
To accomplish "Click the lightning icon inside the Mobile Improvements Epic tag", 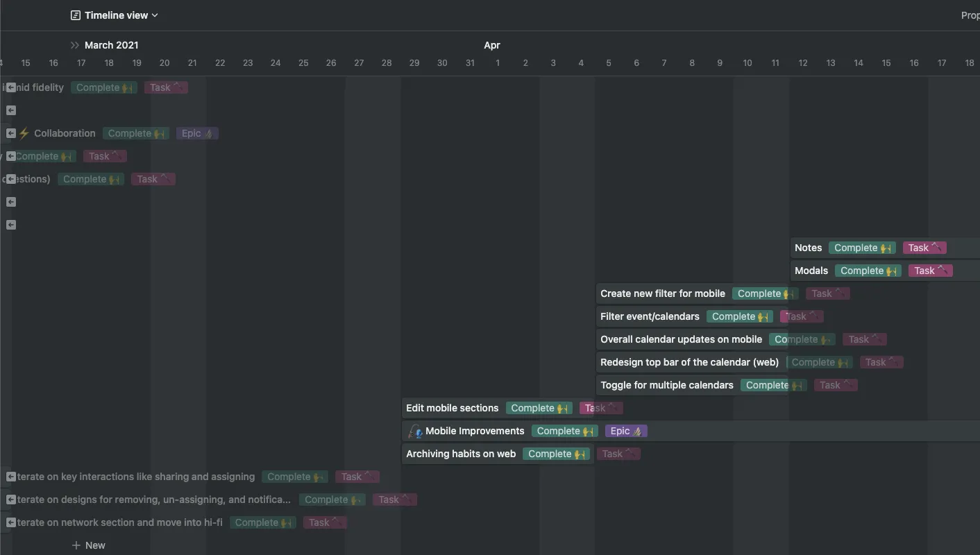I will [636, 431].
